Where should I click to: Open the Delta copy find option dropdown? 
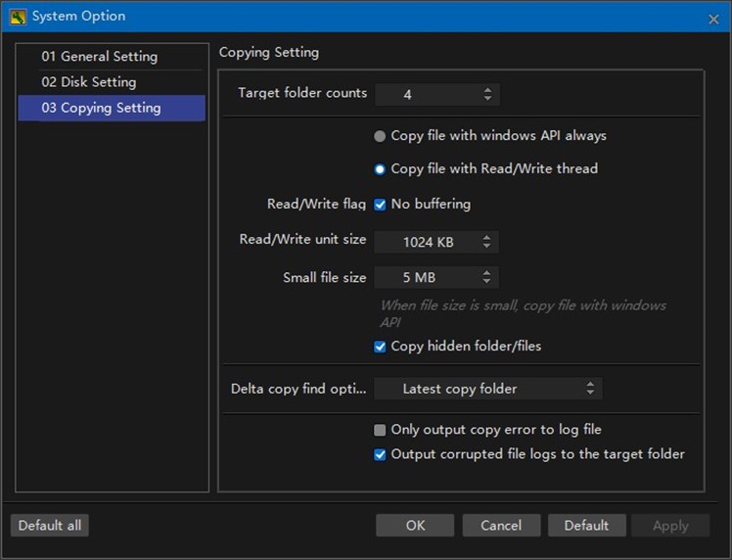(x=488, y=389)
